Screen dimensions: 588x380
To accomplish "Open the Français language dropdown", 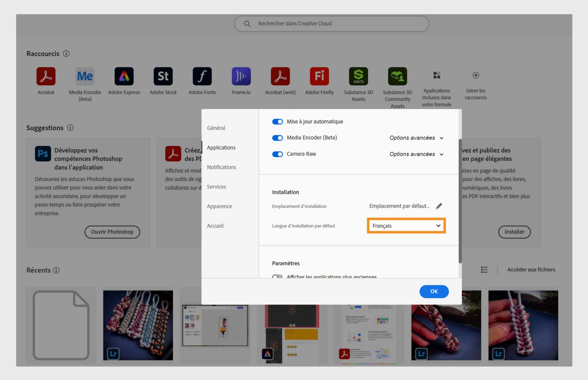I will [406, 226].
